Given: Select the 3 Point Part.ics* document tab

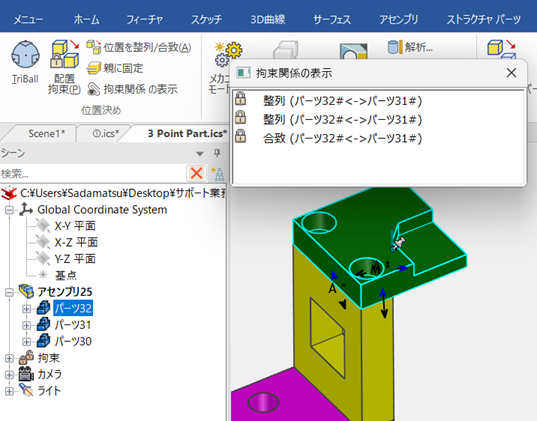Looking at the screenshot, I should pyautogui.click(x=187, y=133).
